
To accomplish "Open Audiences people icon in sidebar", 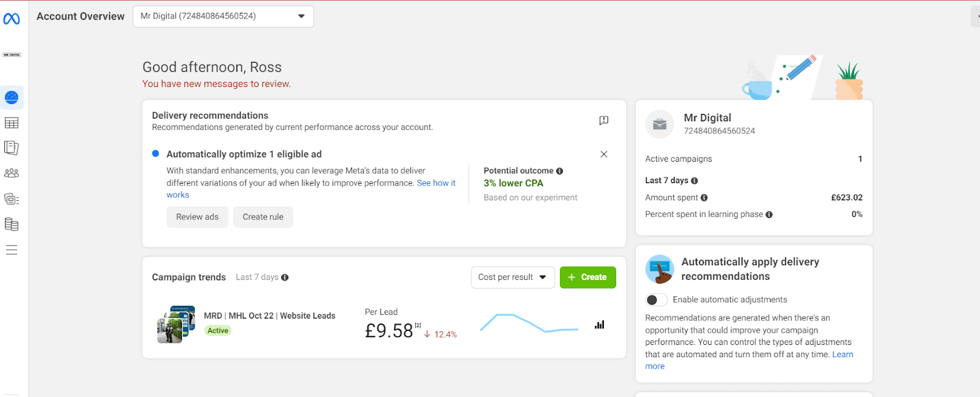I will coord(12,173).
